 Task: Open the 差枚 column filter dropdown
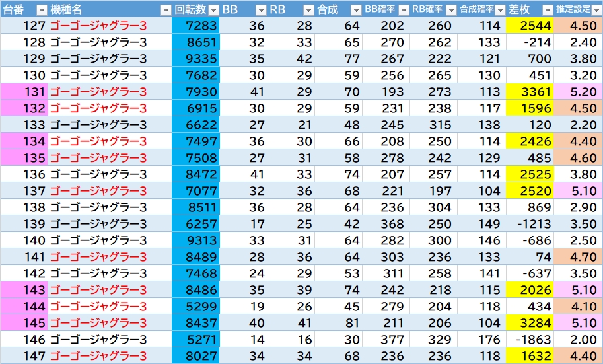coord(548,10)
